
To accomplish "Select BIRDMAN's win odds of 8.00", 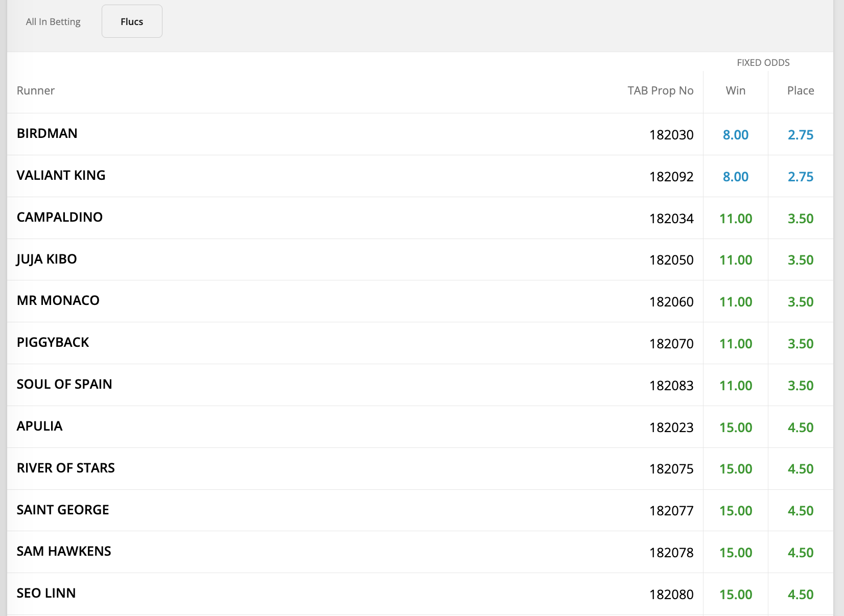I will point(736,135).
